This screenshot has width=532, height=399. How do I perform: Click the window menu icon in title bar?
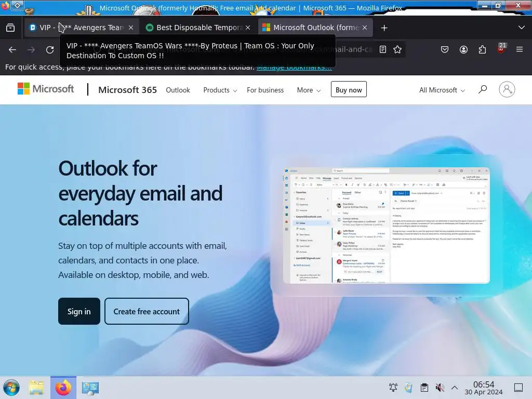(x=18, y=5)
